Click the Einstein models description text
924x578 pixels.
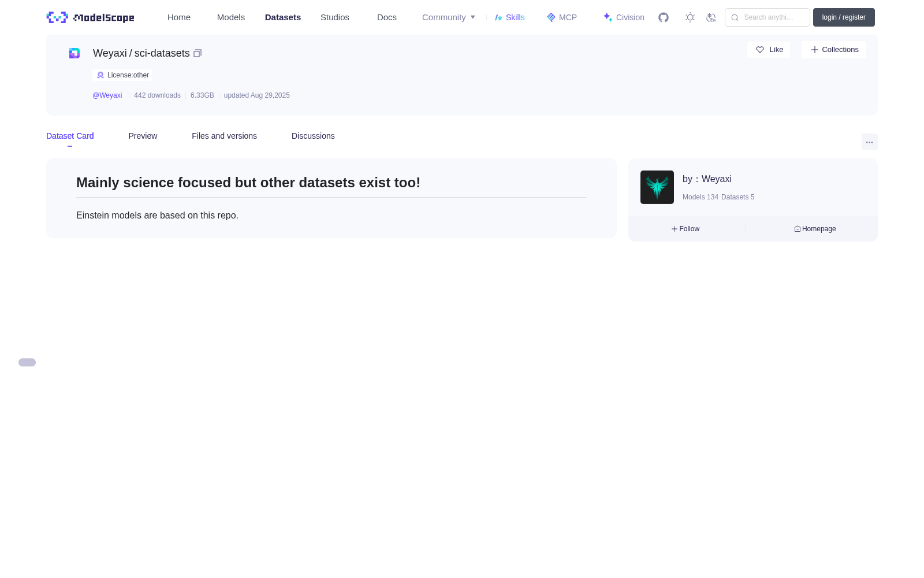pyautogui.click(x=157, y=215)
